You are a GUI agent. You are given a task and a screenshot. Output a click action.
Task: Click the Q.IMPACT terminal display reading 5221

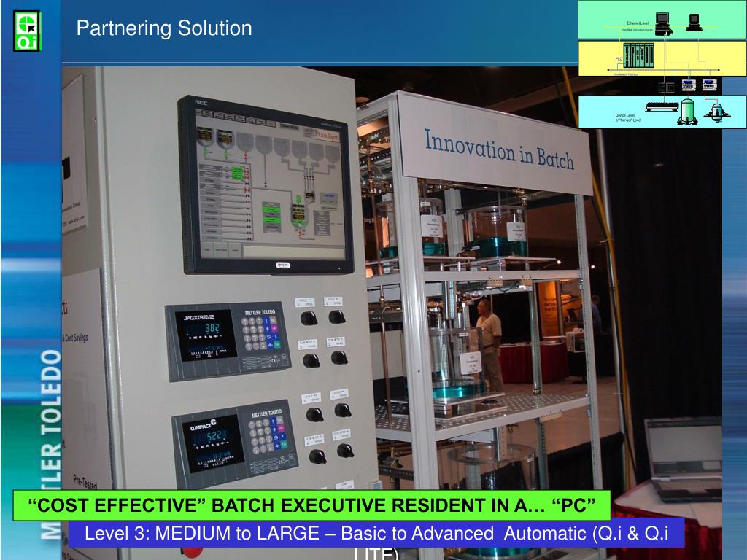click(x=212, y=443)
